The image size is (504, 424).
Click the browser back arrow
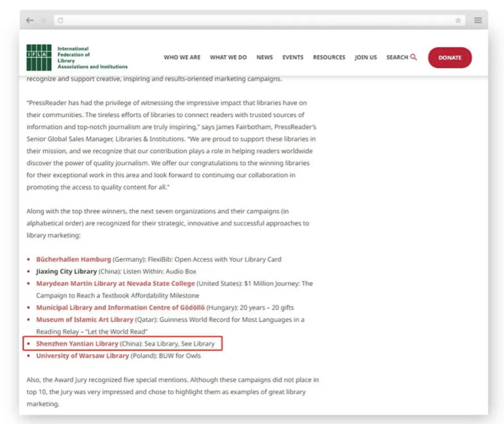(30, 21)
